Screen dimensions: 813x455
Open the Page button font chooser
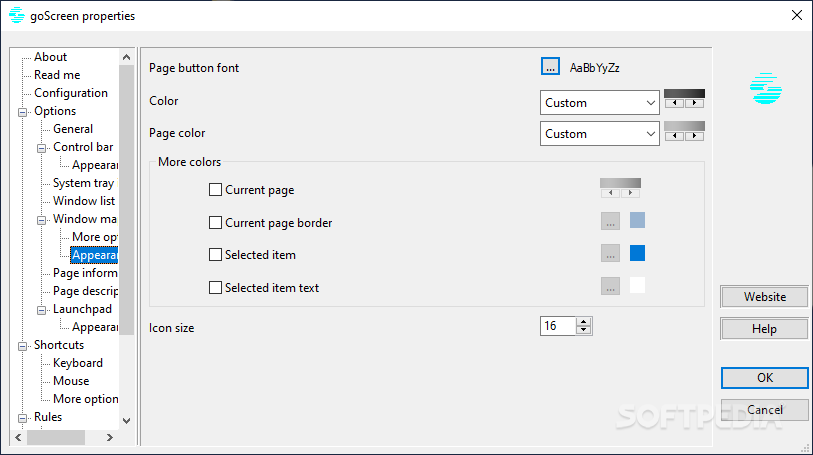[550, 67]
